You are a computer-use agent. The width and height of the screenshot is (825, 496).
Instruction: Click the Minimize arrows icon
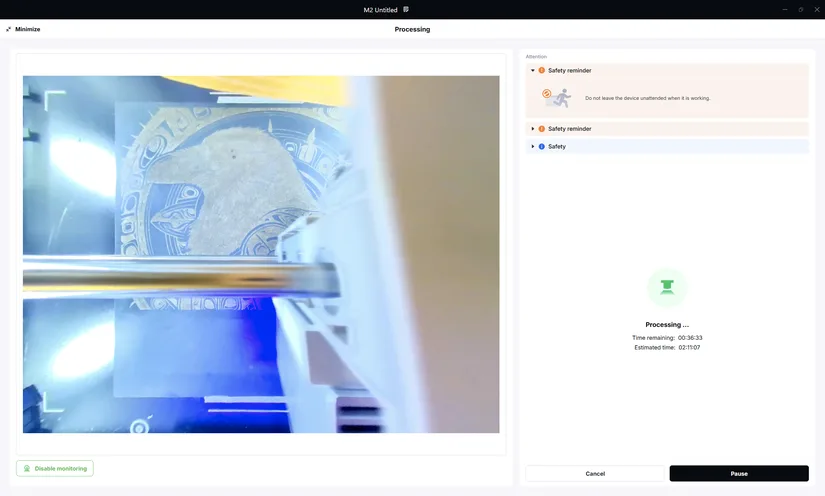pos(8,29)
